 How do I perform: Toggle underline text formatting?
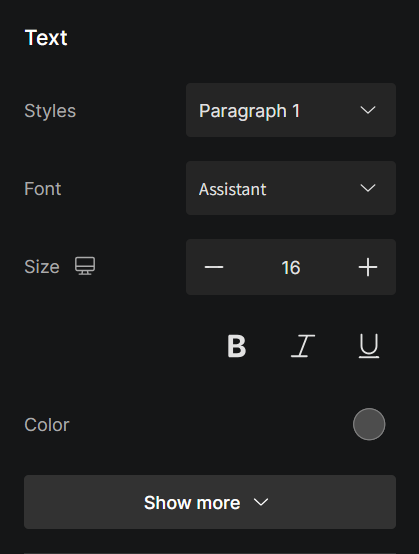click(x=369, y=346)
